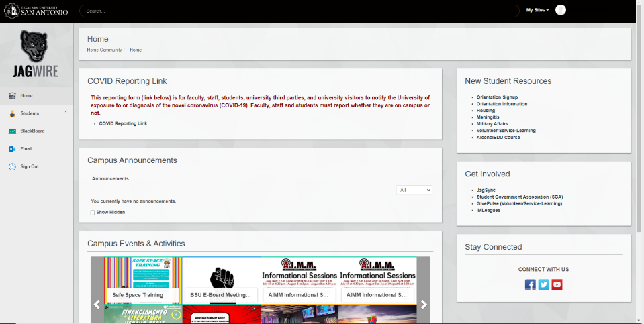
Task: Open the Meningitis link
Action: point(488,117)
